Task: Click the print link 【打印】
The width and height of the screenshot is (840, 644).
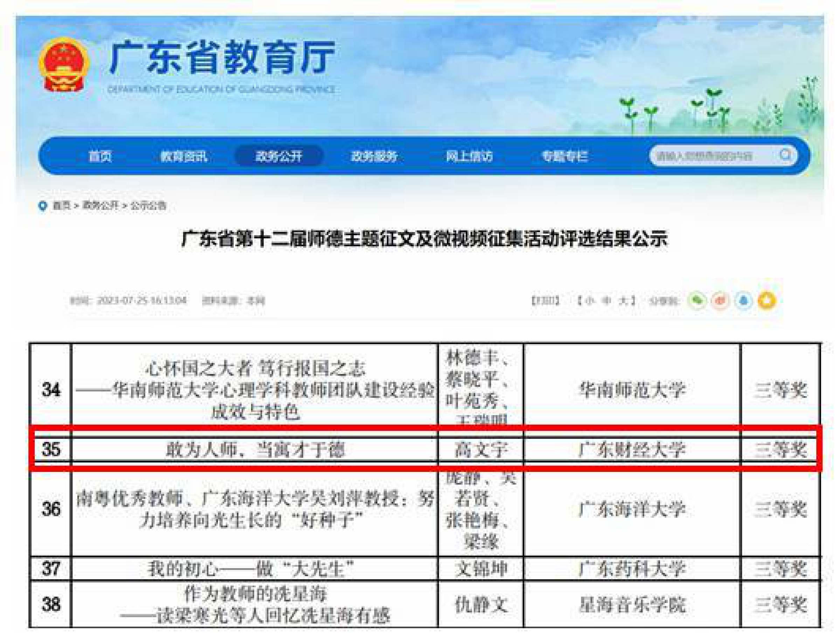Action: (x=545, y=301)
